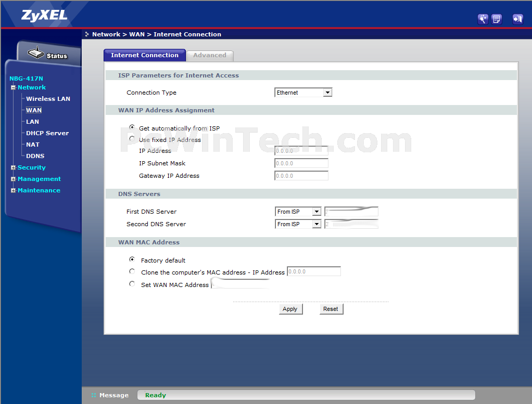The image size is (532, 404).
Task: Switch to the Advanced tab
Action: pos(210,55)
